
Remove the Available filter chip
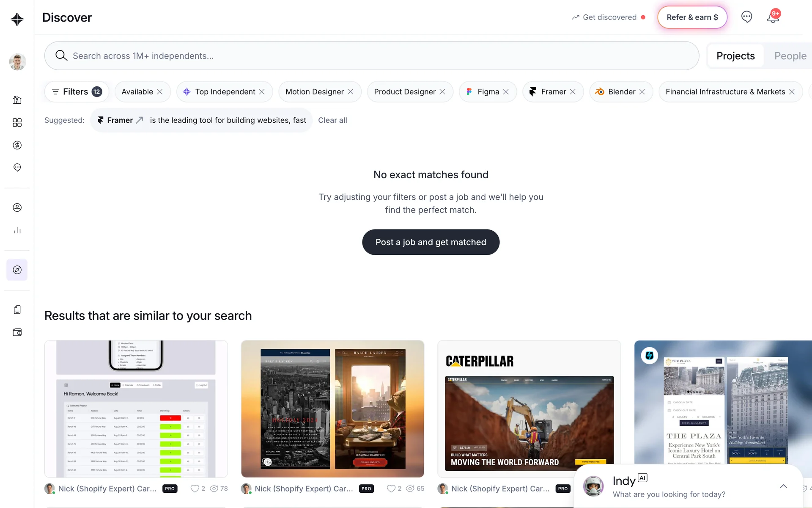click(160, 92)
